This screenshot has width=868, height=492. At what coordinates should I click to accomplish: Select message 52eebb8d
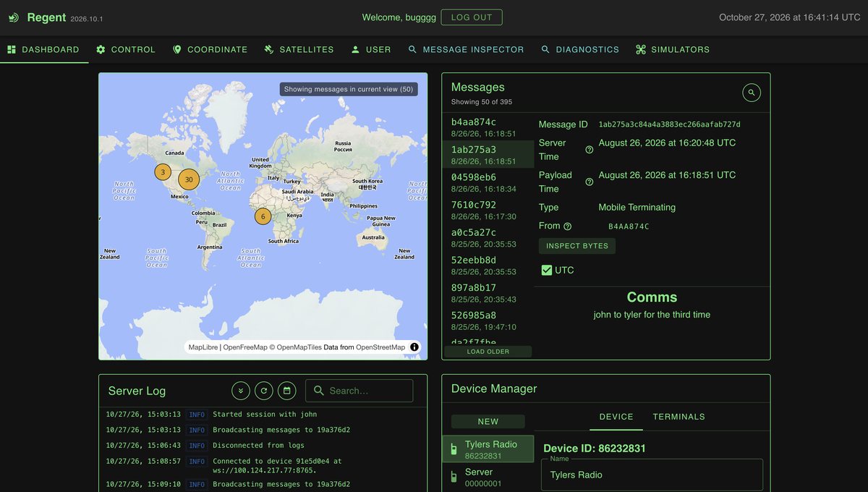click(x=488, y=265)
